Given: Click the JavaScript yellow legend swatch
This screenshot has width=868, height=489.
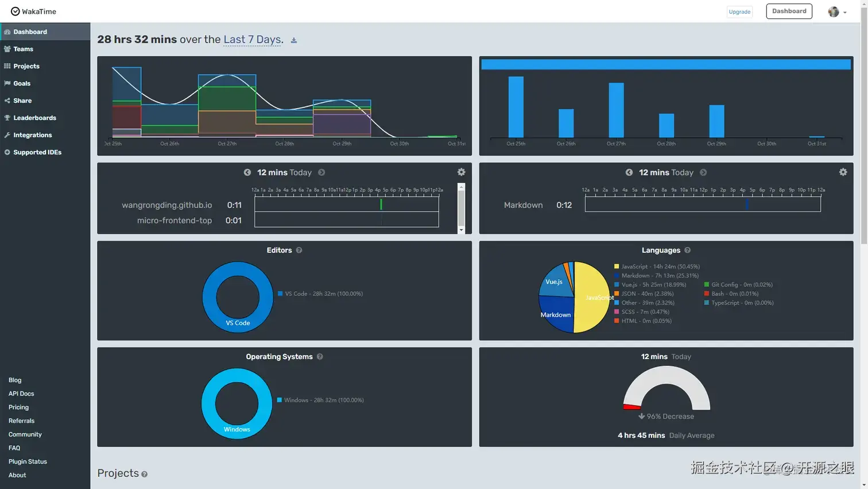Looking at the screenshot, I should pos(617,267).
